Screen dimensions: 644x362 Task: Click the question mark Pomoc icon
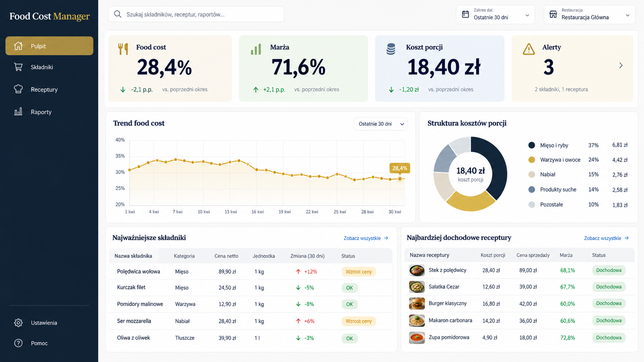pos(18,343)
